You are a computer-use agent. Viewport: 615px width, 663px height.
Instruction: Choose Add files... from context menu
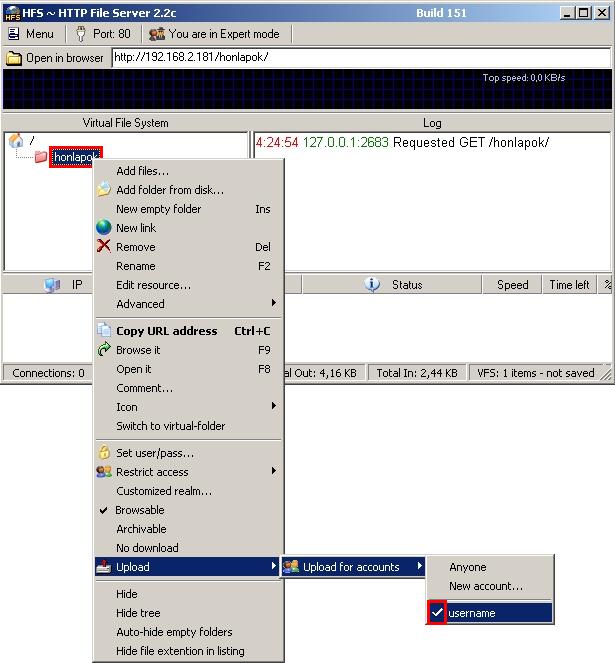click(188, 171)
